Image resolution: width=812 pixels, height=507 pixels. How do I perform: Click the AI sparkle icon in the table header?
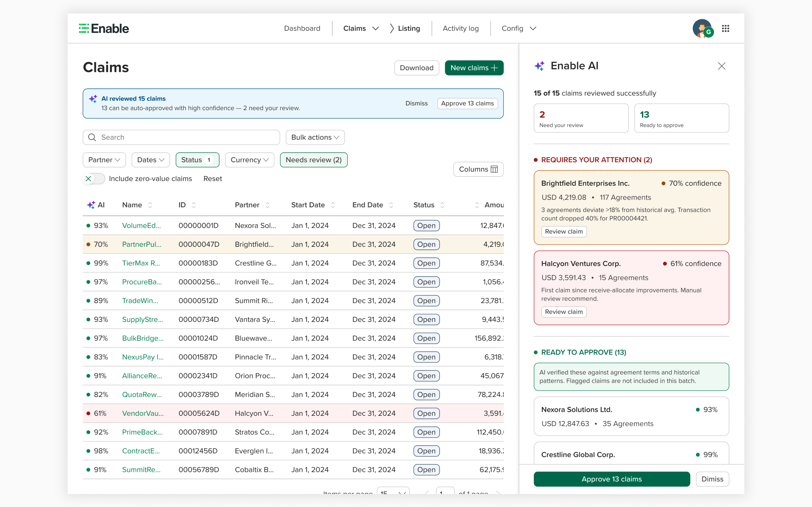91,204
